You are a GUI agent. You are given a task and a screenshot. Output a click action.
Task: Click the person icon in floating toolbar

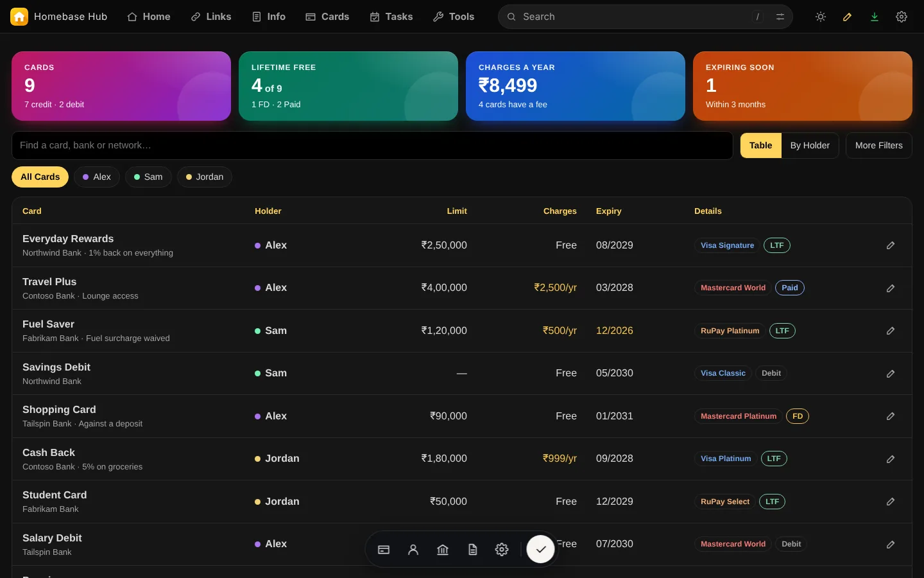[413, 550]
